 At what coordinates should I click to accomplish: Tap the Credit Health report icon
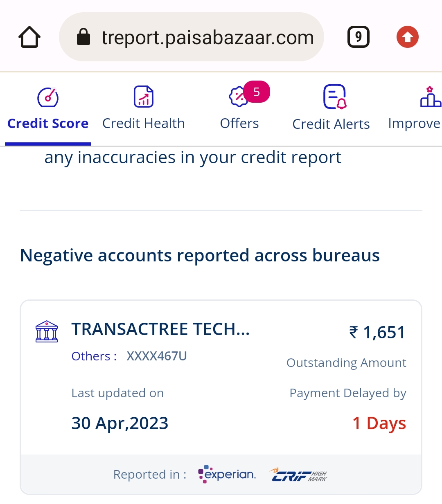(x=144, y=97)
